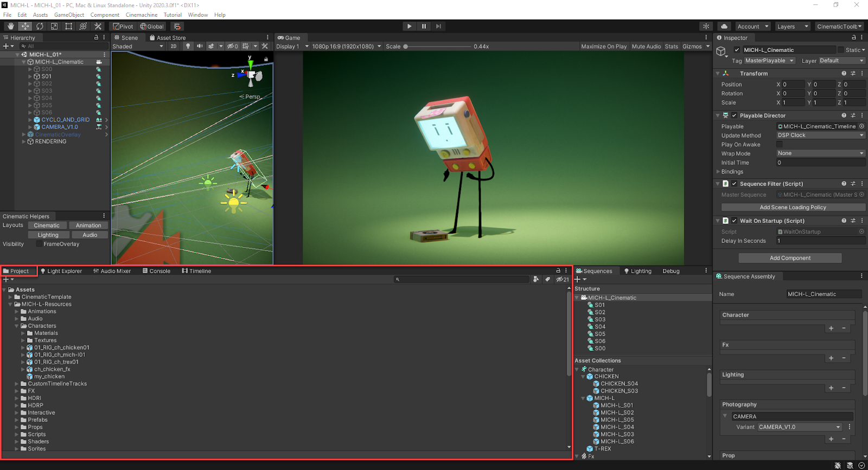Toggle FrameOverlay visibility checkbox
The height and width of the screenshot is (470, 868).
click(x=39, y=244)
